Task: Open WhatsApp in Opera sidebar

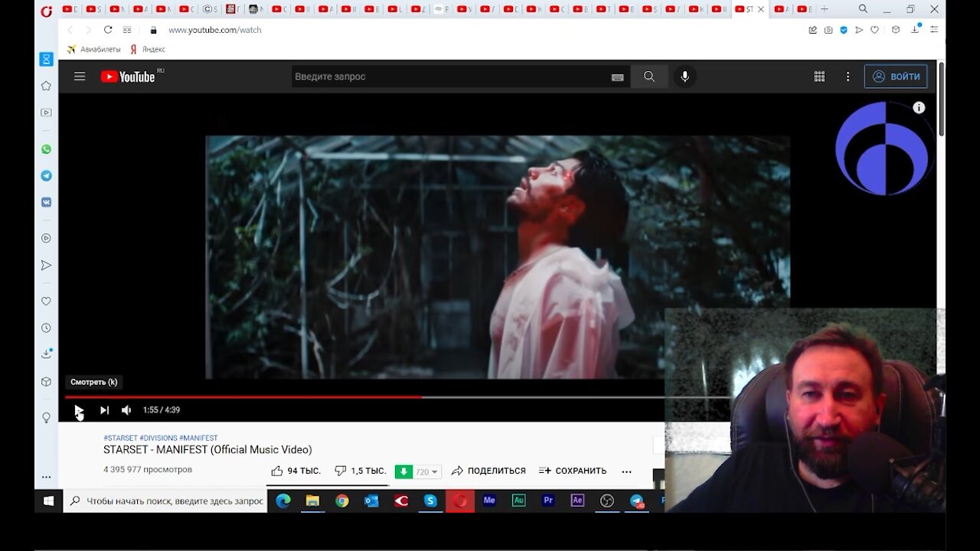Action: tap(46, 149)
